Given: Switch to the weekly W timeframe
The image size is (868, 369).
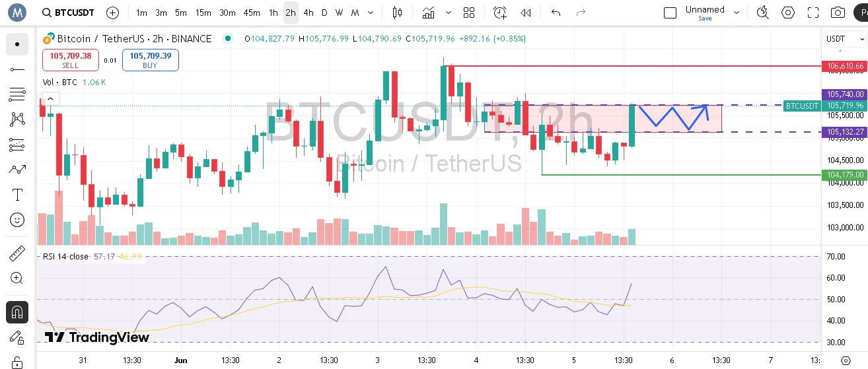Looking at the screenshot, I should click(x=339, y=13).
